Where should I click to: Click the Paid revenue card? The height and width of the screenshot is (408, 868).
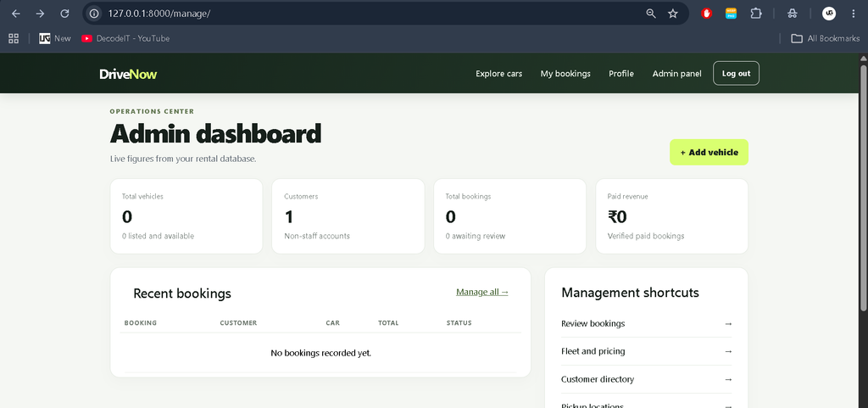[671, 216]
